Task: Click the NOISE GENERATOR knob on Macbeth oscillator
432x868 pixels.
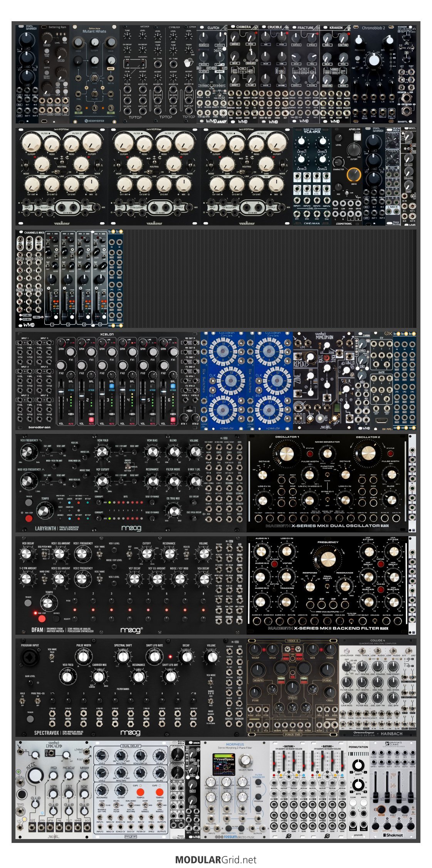Action: tap(327, 454)
